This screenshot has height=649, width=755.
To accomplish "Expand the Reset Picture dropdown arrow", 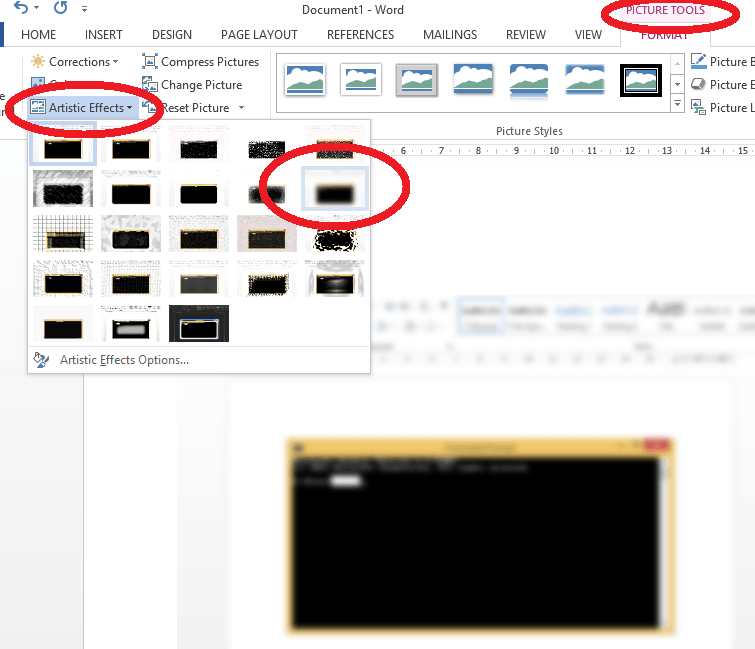I will (x=241, y=108).
